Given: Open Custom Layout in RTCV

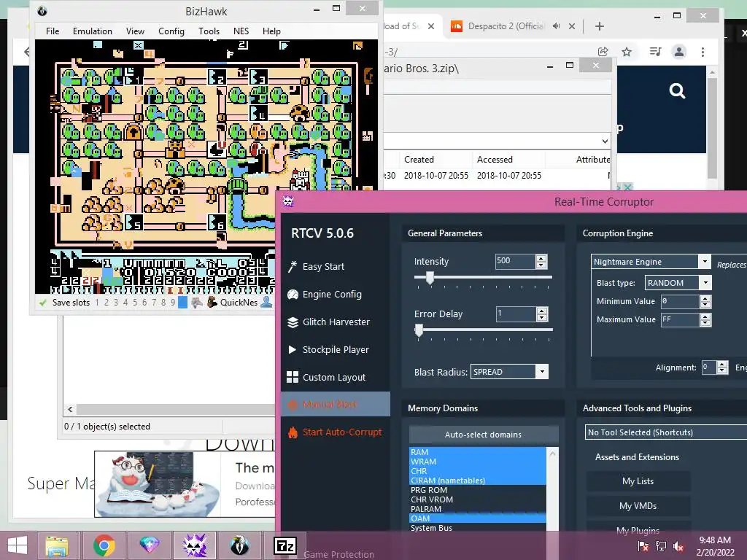Looking at the screenshot, I should click(x=326, y=377).
